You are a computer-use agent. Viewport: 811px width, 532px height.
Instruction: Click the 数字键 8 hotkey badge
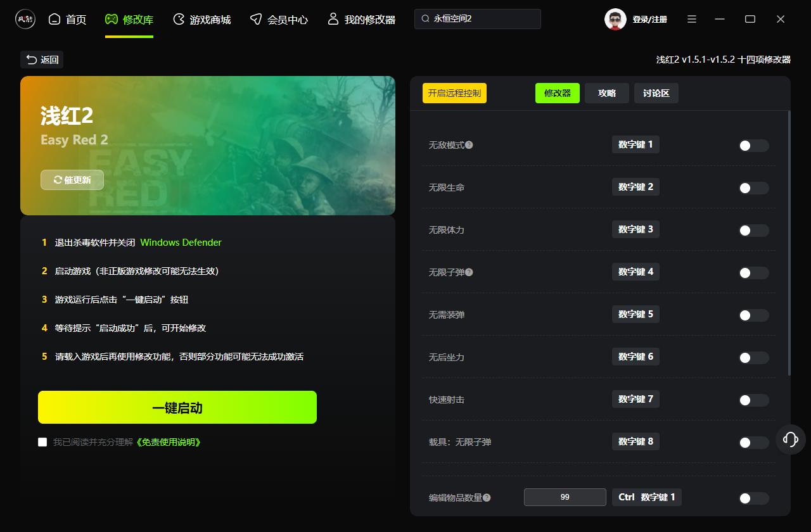click(x=635, y=441)
